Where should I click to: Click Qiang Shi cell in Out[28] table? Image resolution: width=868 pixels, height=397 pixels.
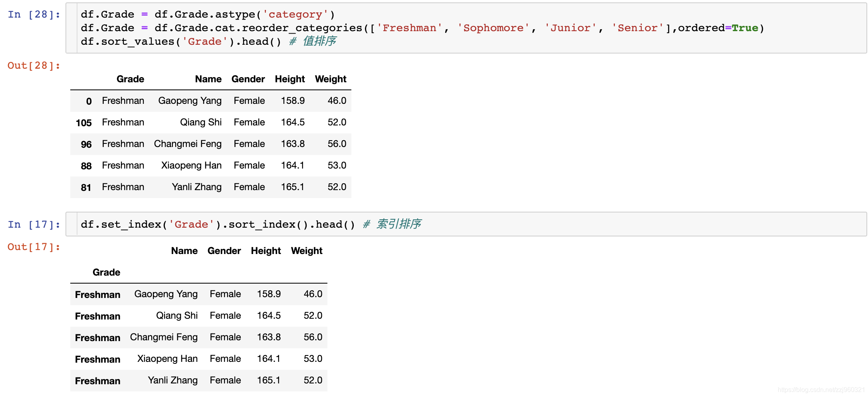(x=201, y=122)
